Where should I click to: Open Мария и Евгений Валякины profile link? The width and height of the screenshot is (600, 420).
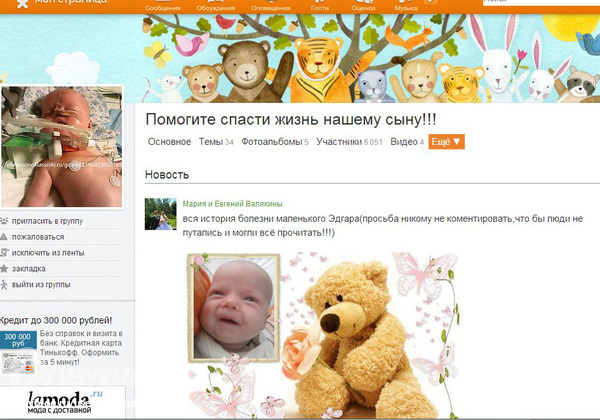coord(232,204)
